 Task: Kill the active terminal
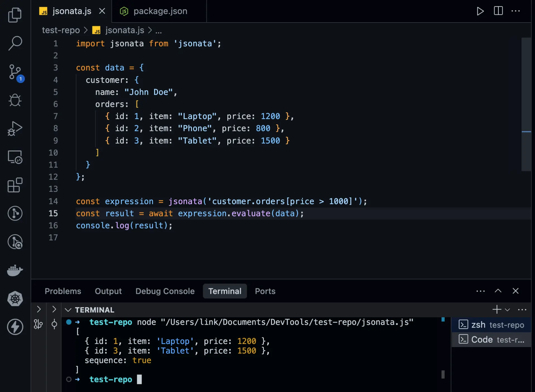[x=516, y=291]
